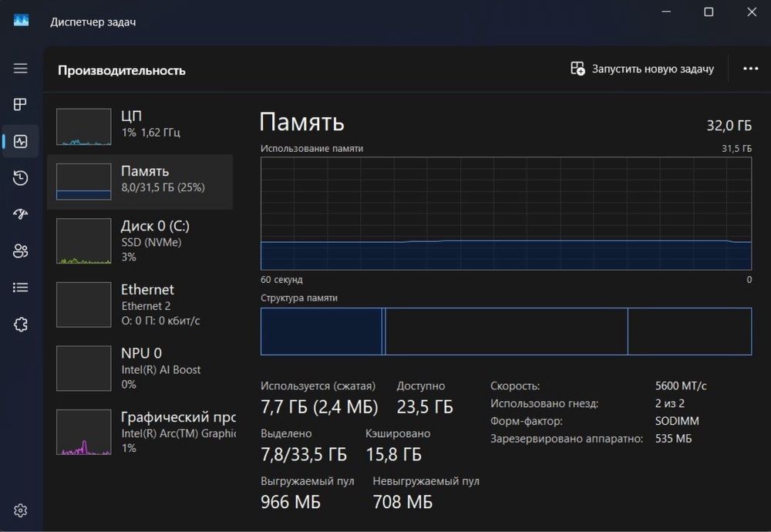Click the disk activity mini graph
This screenshot has width=771, height=532.
(83, 241)
